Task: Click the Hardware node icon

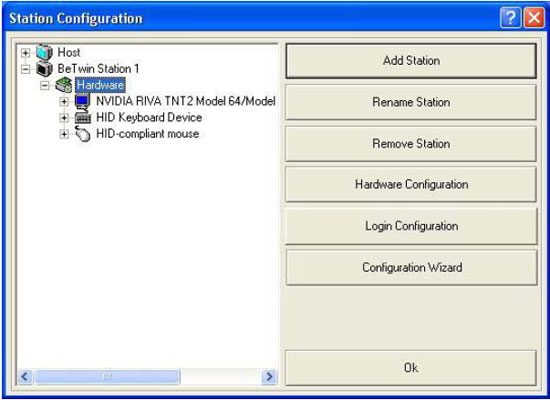Action: (64, 85)
